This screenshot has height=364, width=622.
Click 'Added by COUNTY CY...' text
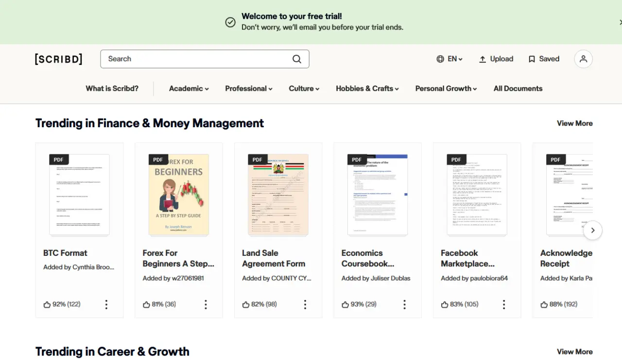[x=276, y=279]
